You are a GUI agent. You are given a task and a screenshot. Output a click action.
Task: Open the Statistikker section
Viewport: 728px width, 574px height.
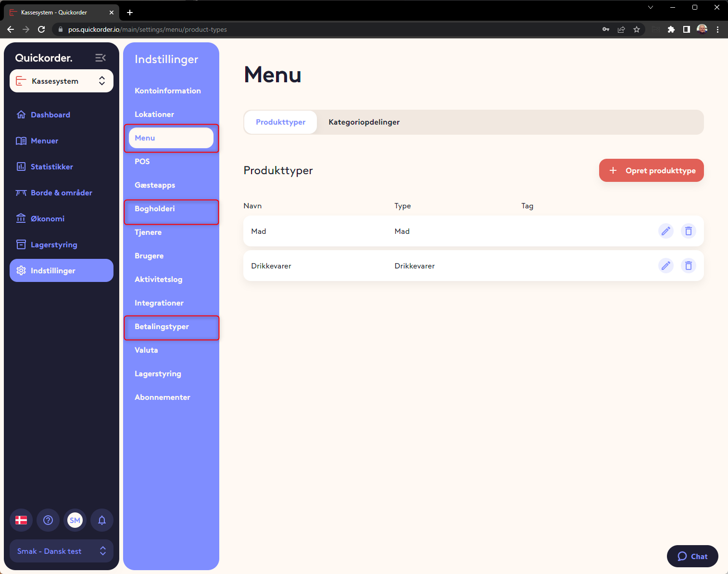coord(51,166)
